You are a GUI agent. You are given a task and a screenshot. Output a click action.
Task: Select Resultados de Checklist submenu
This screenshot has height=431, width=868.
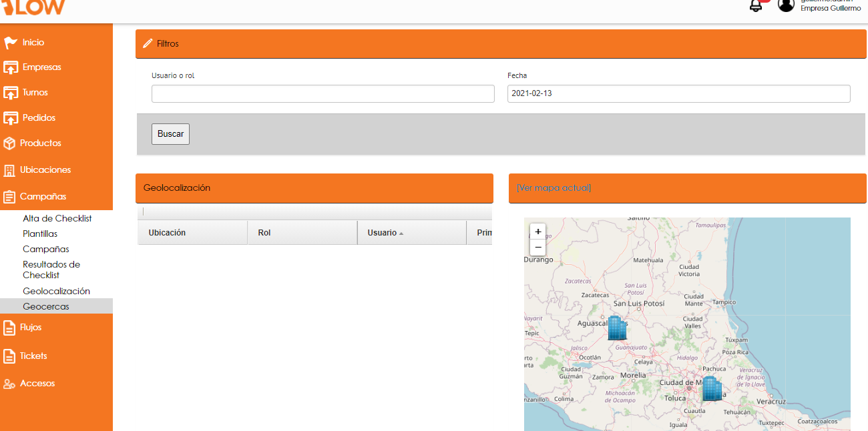pyautogui.click(x=51, y=270)
